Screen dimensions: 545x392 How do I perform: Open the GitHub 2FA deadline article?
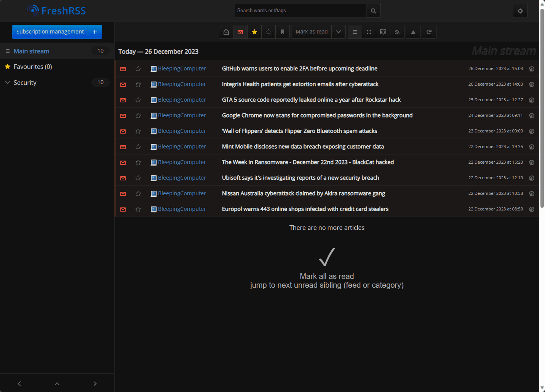point(300,69)
